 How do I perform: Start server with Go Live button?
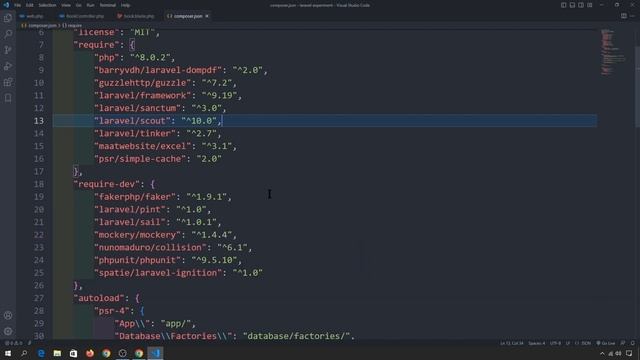click(x=606, y=343)
